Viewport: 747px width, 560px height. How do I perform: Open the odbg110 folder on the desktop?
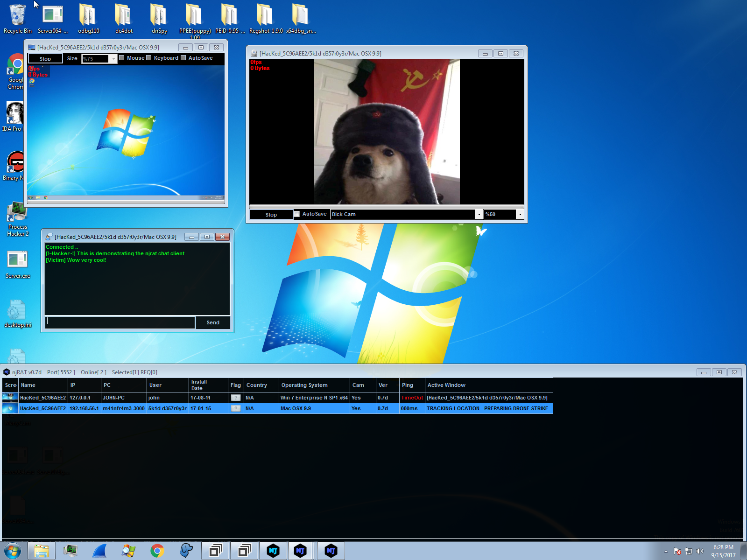89,19
